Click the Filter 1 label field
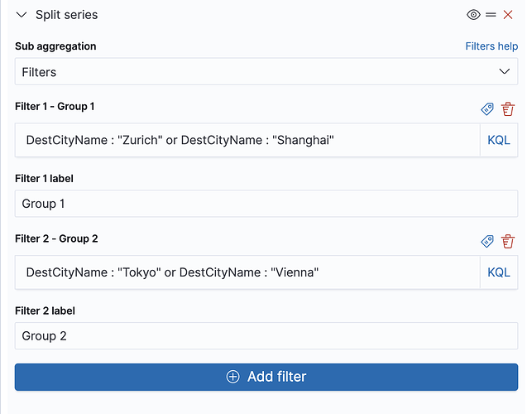This screenshot has width=532, height=414. tap(266, 204)
